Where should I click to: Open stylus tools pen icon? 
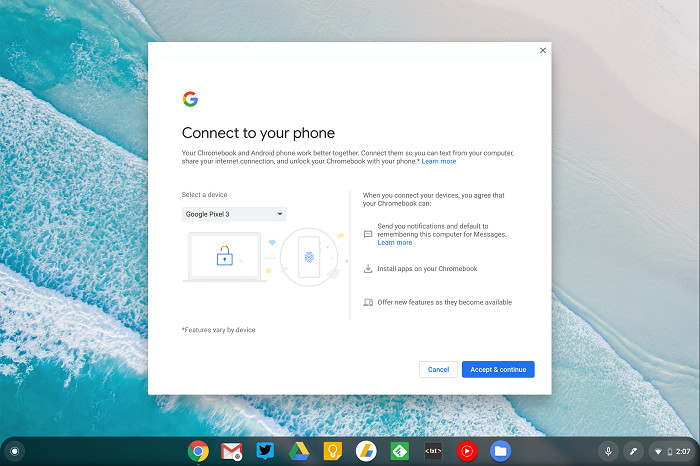coord(633,451)
